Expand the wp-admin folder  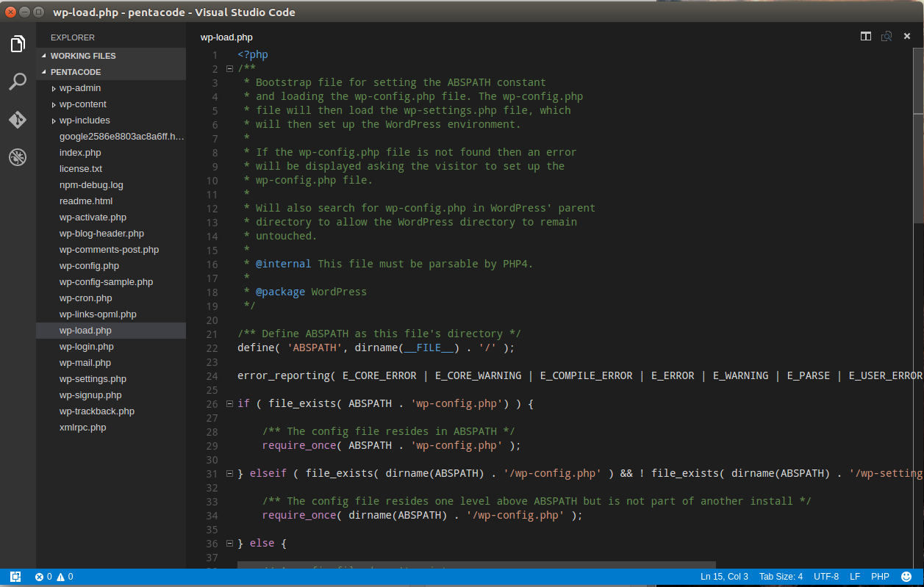(111, 88)
